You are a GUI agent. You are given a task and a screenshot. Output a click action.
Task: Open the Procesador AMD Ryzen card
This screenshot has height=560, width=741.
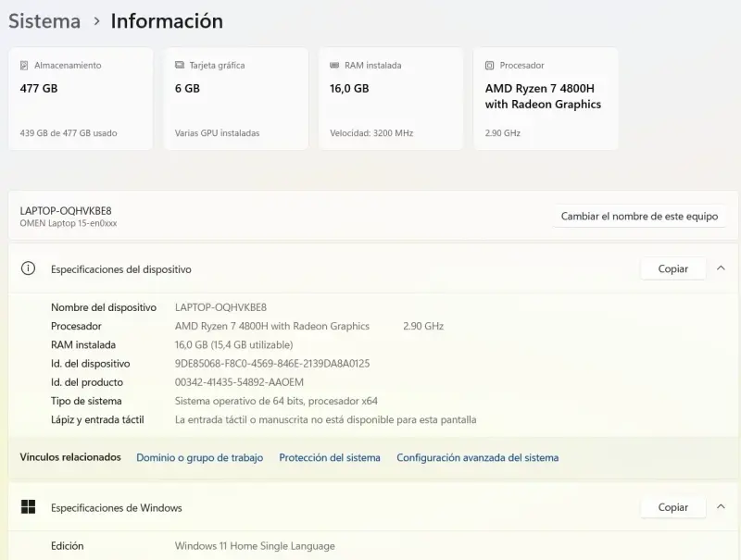click(x=546, y=99)
